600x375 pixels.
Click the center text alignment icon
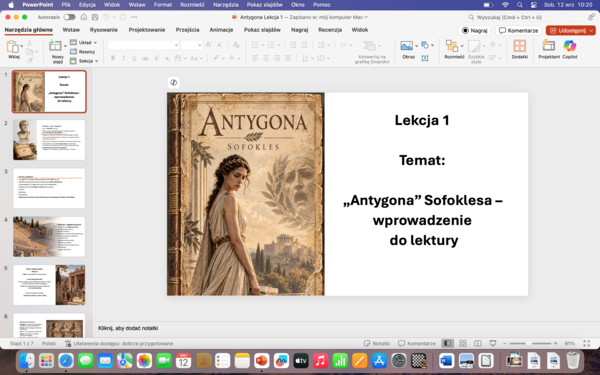point(266,58)
